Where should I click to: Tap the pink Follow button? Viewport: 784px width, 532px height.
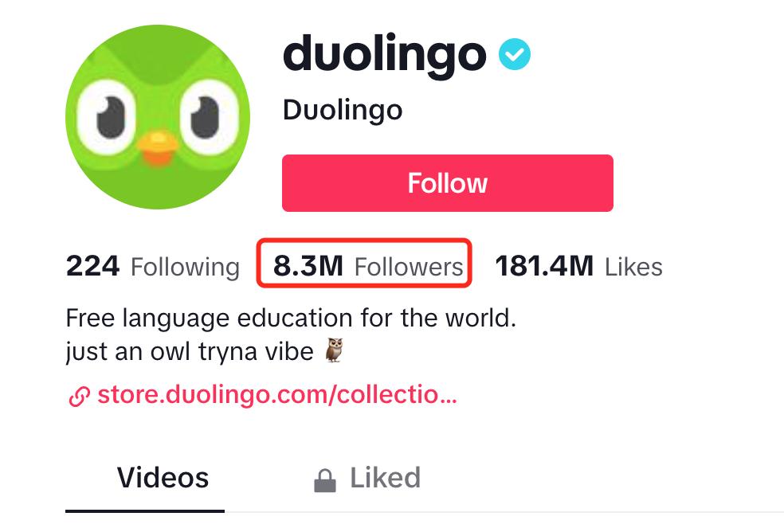click(x=448, y=183)
